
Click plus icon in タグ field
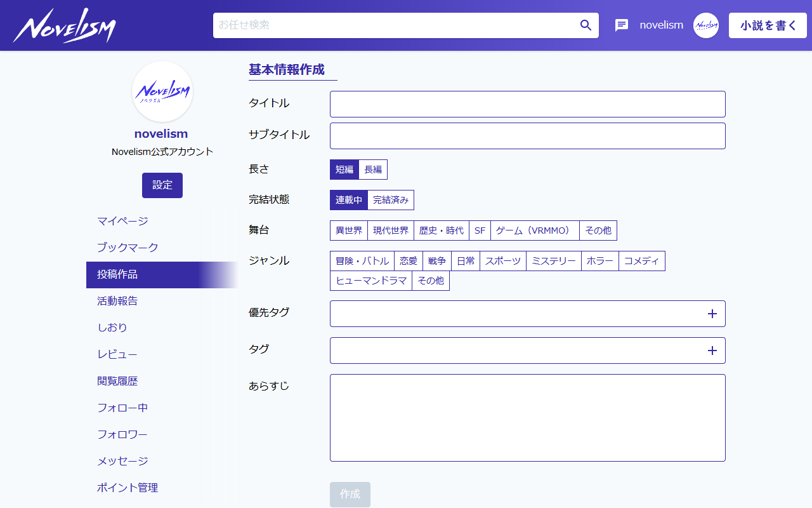coord(712,351)
